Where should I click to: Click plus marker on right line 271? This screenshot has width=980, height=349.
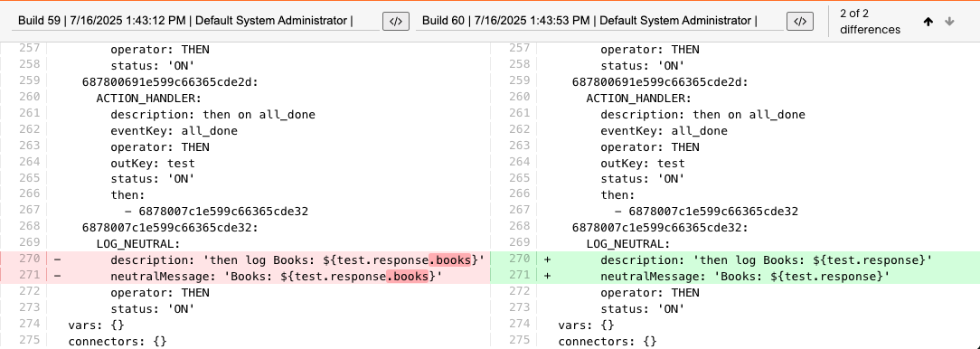[548, 276]
